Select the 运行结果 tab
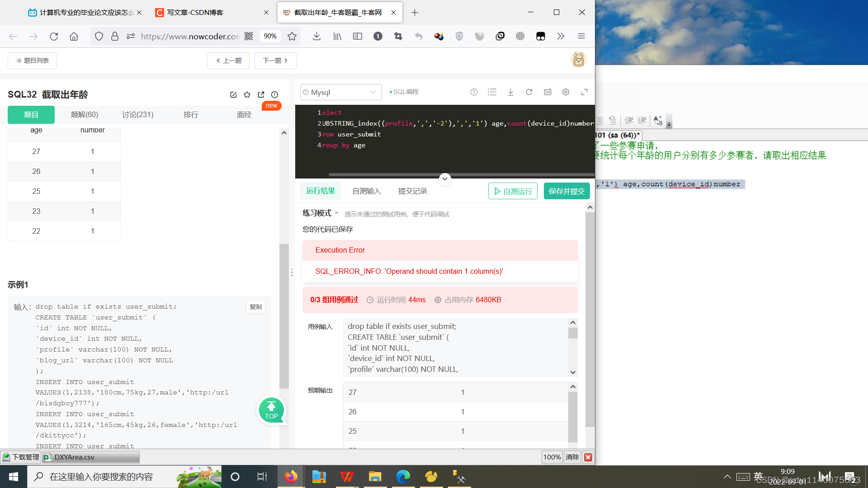The height and width of the screenshot is (488, 868). click(x=321, y=191)
